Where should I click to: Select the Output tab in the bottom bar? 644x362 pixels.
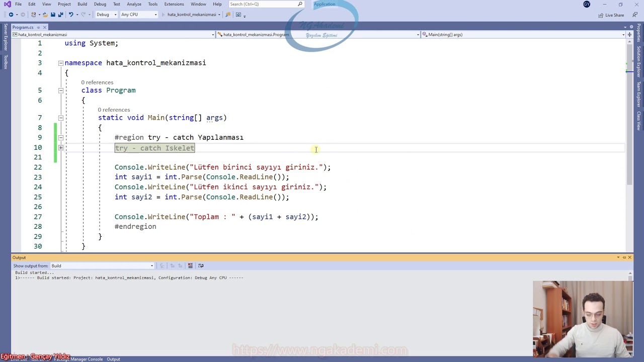[x=113, y=359]
